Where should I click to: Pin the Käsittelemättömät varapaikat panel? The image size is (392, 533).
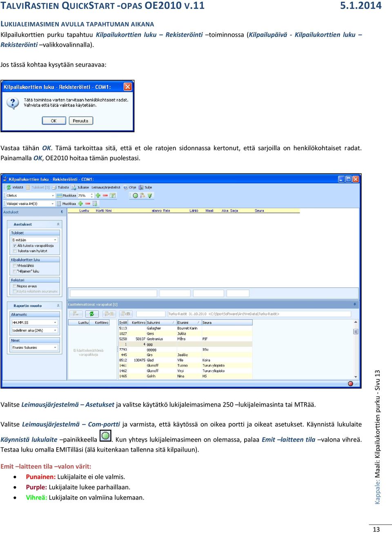coord(355,304)
